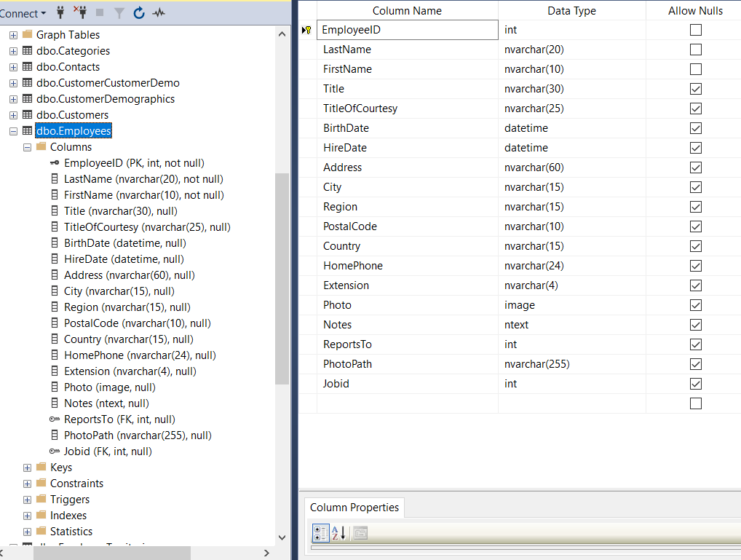Expand the Graph Tables folder
Viewport: 741px width, 560px height.
[x=13, y=35]
